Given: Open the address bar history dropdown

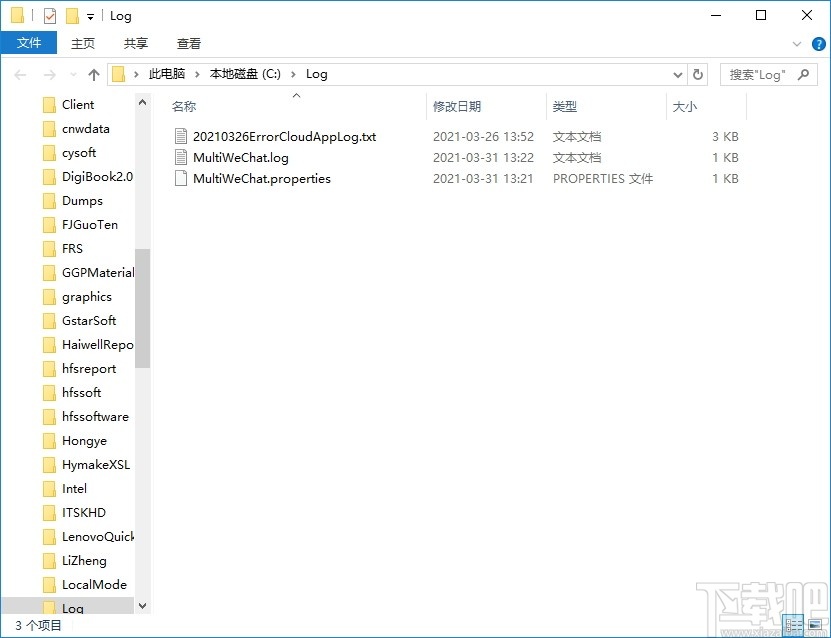Looking at the screenshot, I should point(677,75).
